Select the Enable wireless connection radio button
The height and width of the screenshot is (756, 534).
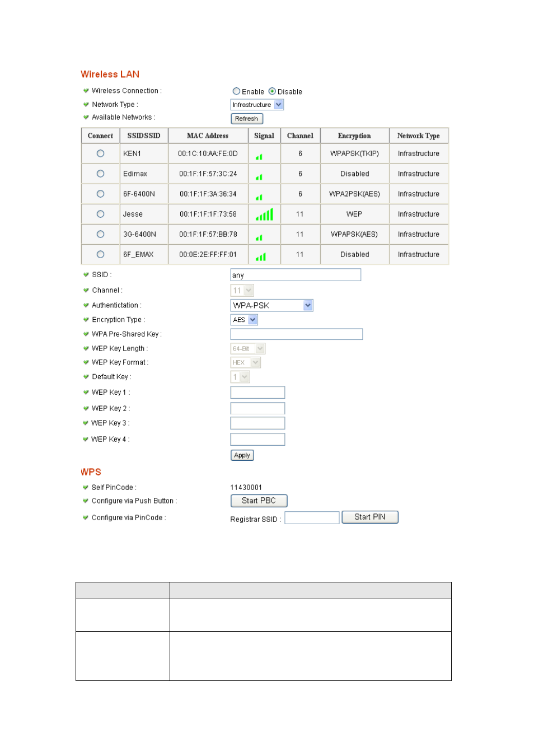[x=236, y=91]
